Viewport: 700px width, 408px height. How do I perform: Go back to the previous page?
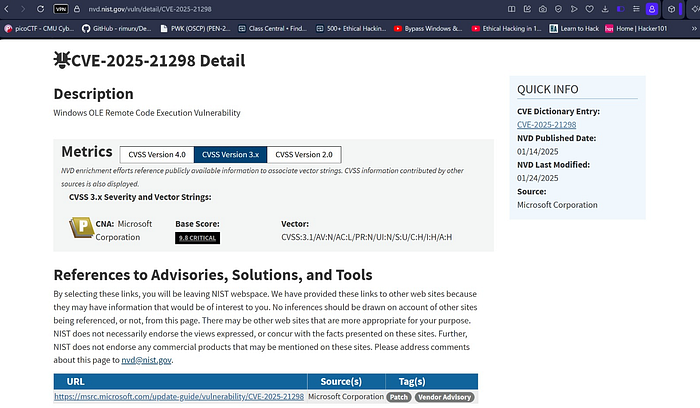point(7,9)
